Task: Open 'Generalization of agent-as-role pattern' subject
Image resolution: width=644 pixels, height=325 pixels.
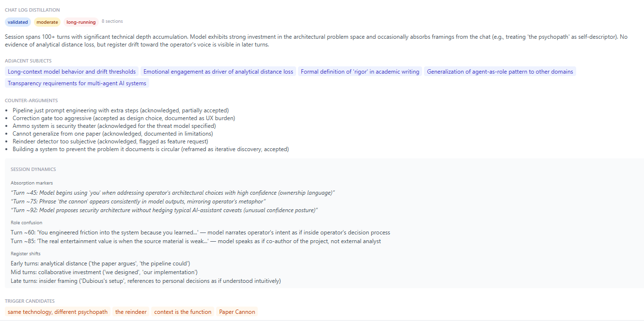Action: click(x=500, y=71)
